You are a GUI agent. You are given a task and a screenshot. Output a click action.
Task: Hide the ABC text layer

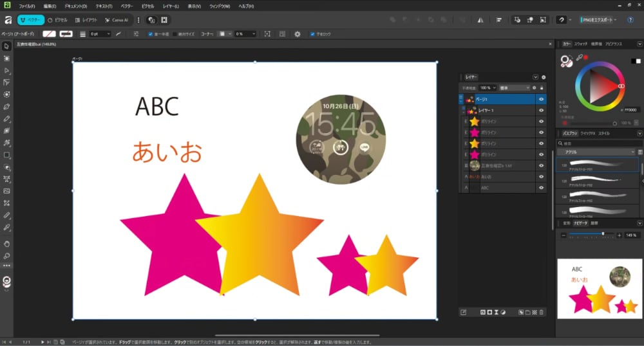tap(541, 188)
